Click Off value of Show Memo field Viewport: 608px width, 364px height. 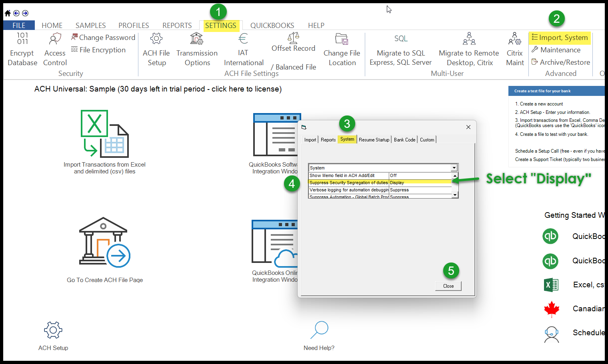pyautogui.click(x=420, y=175)
